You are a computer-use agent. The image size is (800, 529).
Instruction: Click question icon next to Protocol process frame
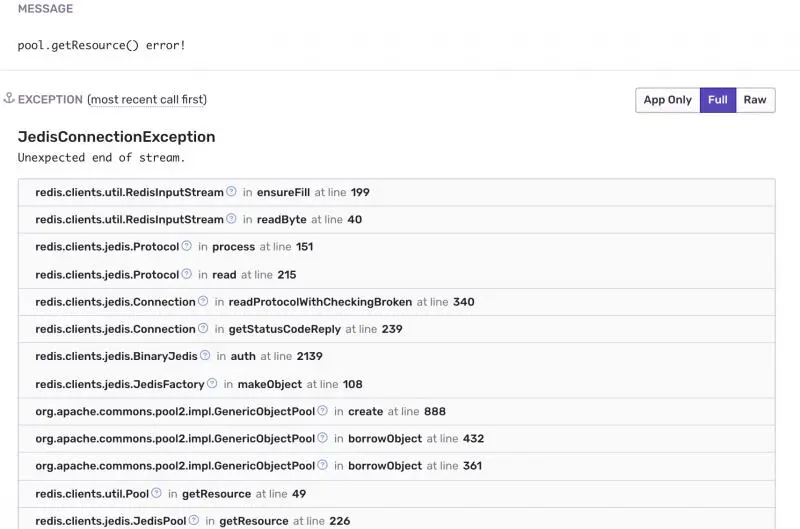pyautogui.click(x=187, y=246)
